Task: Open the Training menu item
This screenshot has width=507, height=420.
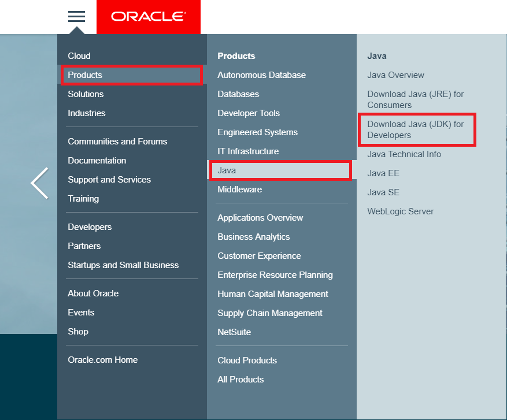Action: tap(83, 199)
